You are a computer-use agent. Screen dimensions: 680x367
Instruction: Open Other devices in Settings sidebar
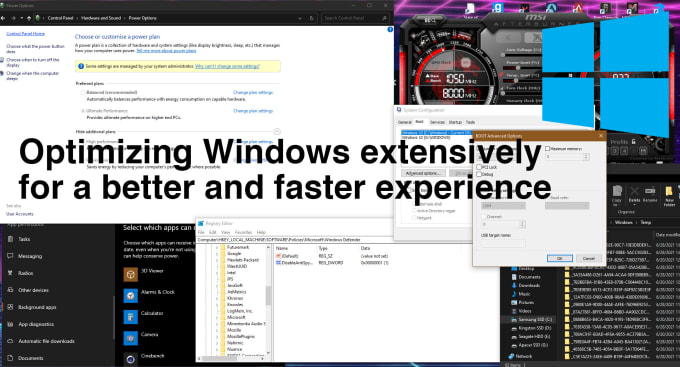[x=28, y=290]
